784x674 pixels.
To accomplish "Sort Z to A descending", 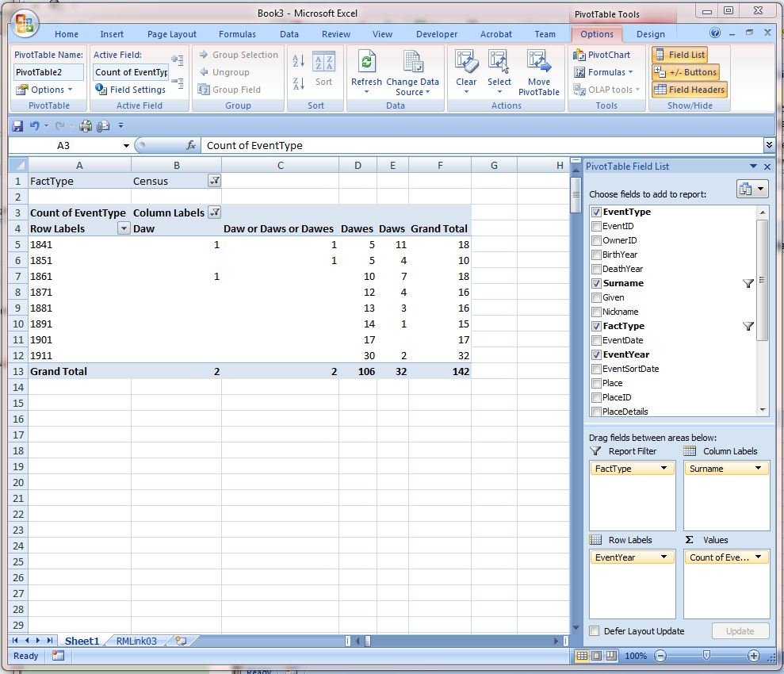I will [298, 83].
